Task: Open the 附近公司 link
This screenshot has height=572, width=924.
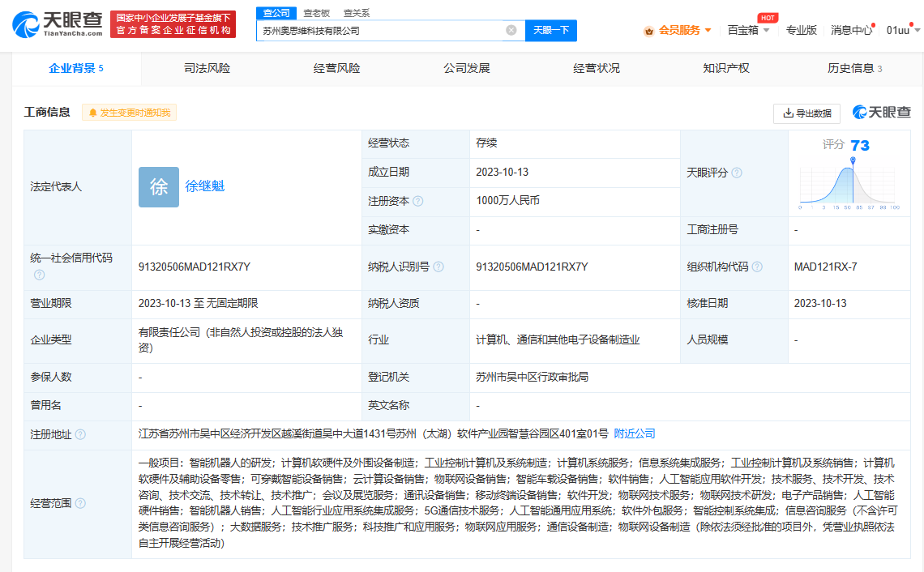Action: tap(635, 433)
